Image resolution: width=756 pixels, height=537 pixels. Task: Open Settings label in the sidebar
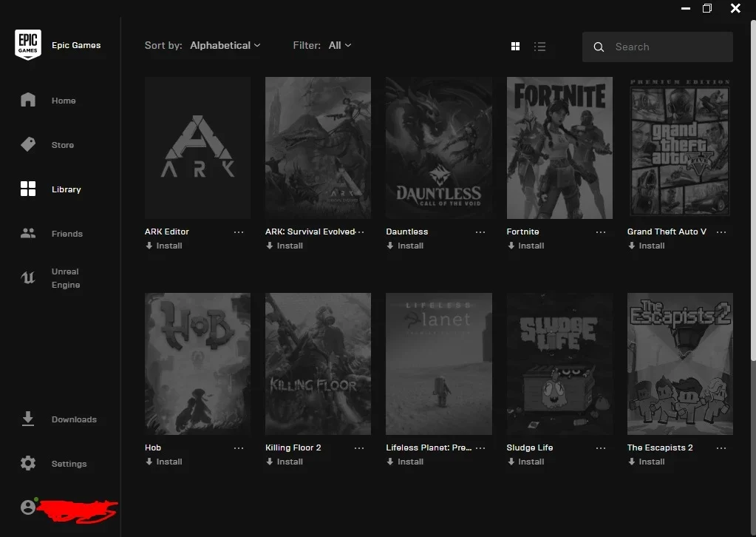point(69,464)
